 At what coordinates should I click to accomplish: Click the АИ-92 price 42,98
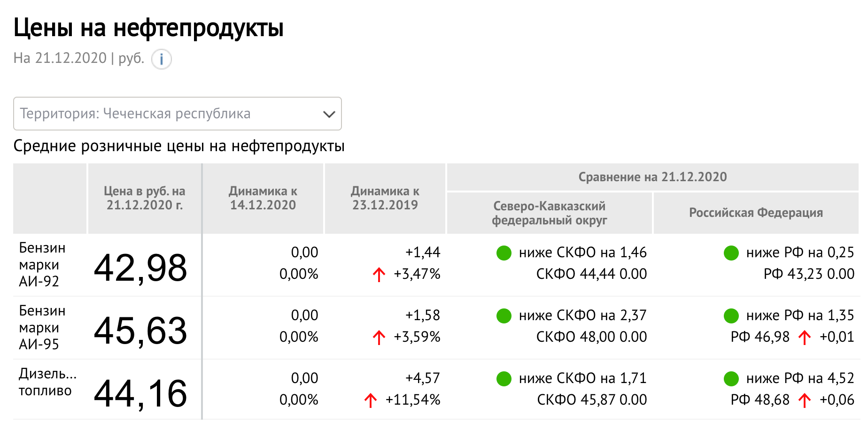(140, 268)
